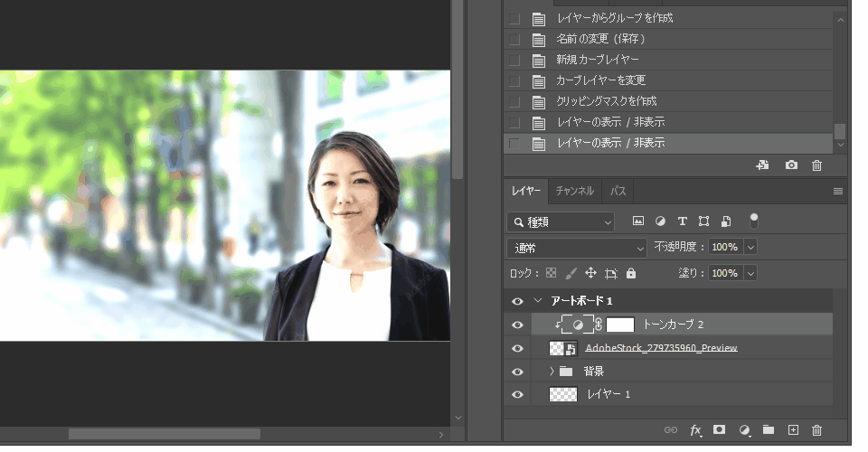Screen dimensions: 868x452
Task: Create new document from current history state
Action: pos(762,165)
